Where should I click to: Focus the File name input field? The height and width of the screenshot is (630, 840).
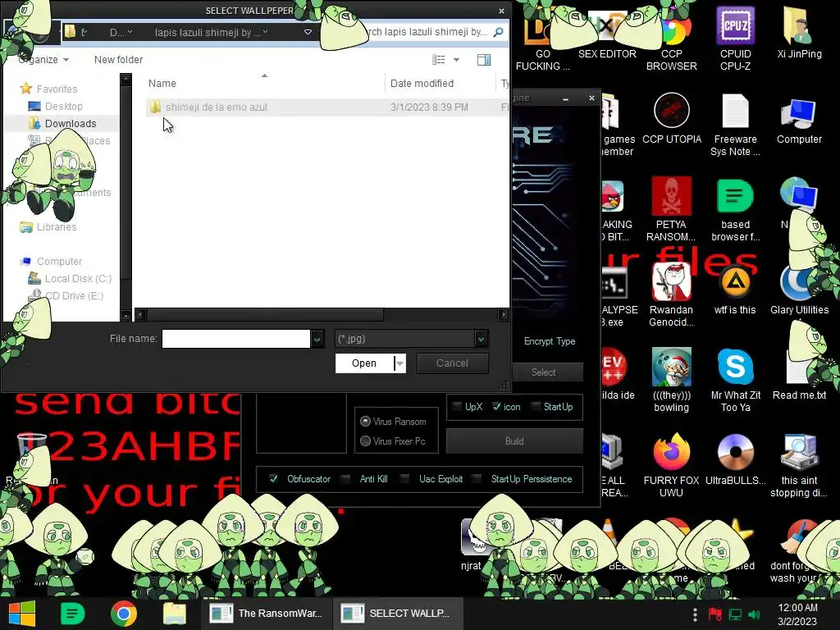pos(235,339)
